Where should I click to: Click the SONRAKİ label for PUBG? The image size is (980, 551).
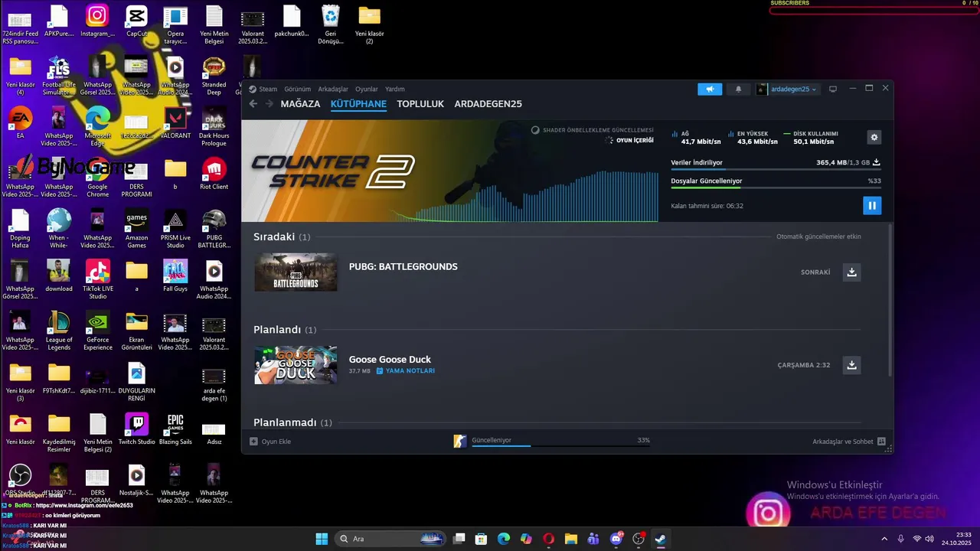(815, 272)
